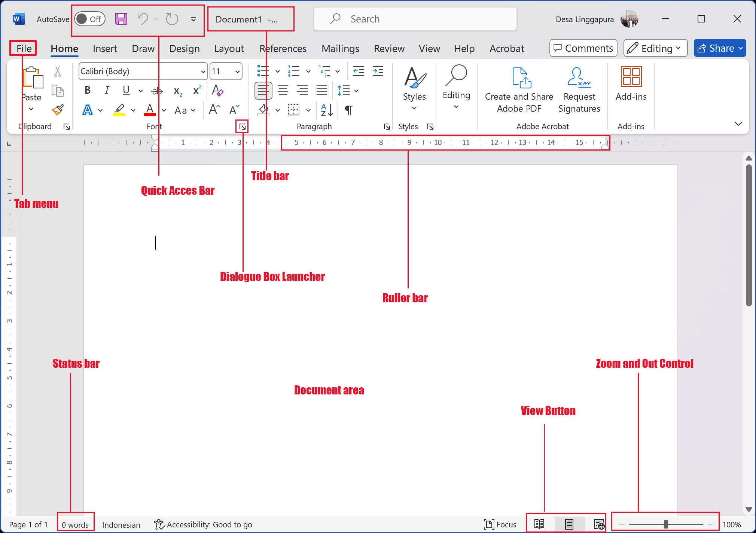Image resolution: width=756 pixels, height=533 pixels.
Task: Open the Comments panel
Action: 583,48
